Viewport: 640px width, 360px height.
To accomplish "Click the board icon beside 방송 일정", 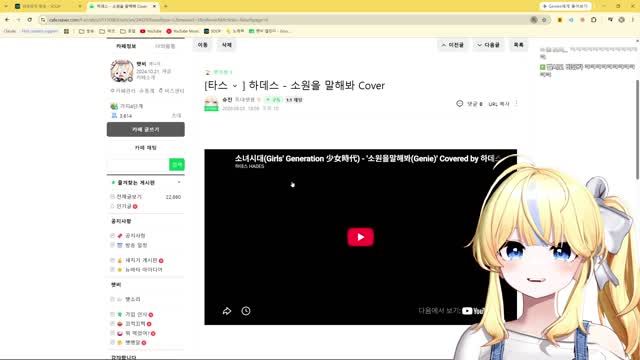I will (x=120, y=245).
